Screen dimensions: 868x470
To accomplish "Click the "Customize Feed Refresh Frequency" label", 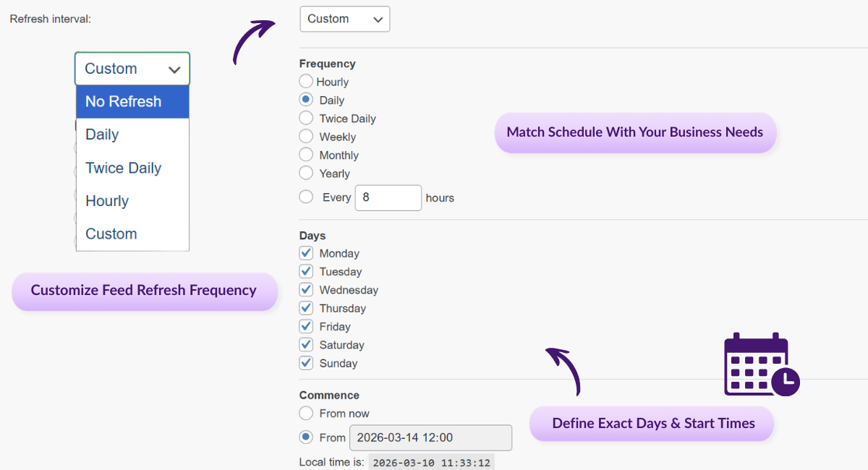I will tap(144, 290).
